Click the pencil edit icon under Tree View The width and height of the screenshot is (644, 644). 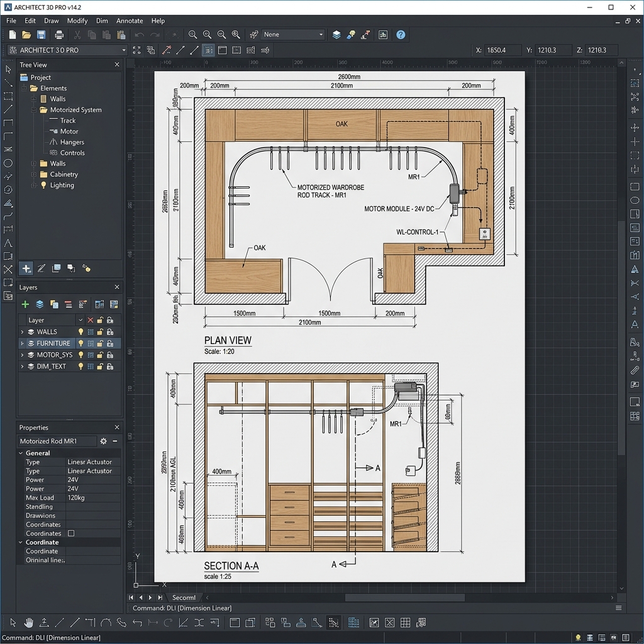click(41, 269)
